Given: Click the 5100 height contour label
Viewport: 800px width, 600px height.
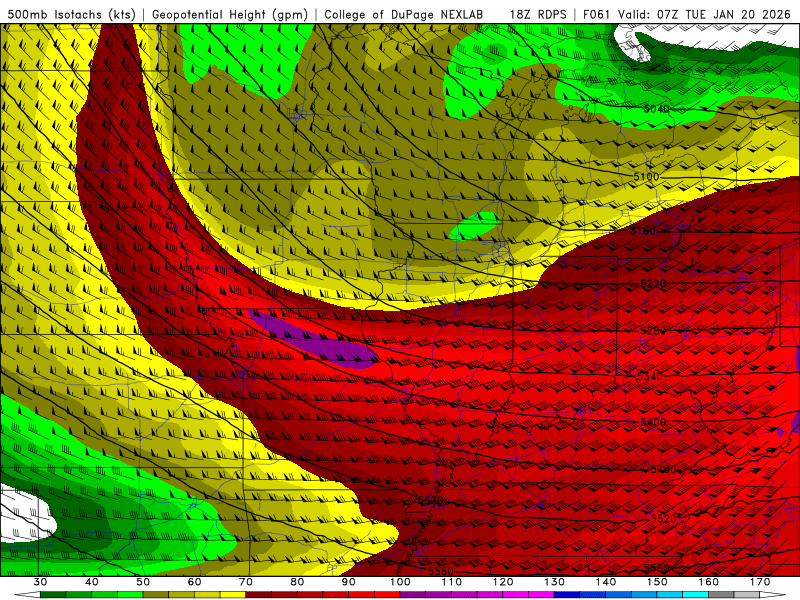Looking at the screenshot, I should (646, 177).
